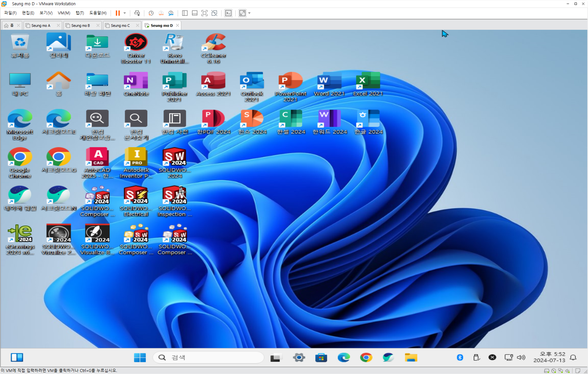
Task: Open the 다운로드 folder icon
Action: point(98,46)
